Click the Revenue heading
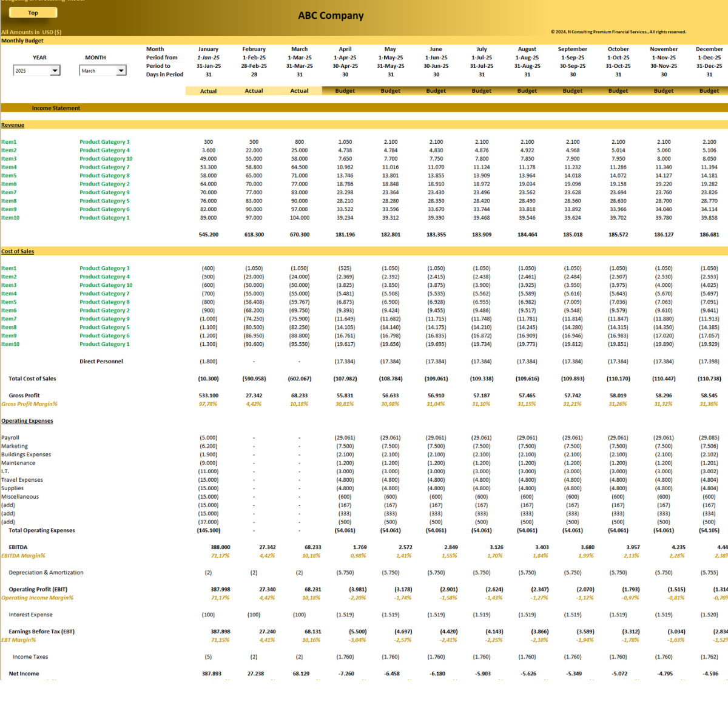Screen dimensions: 728x728 click(13, 125)
